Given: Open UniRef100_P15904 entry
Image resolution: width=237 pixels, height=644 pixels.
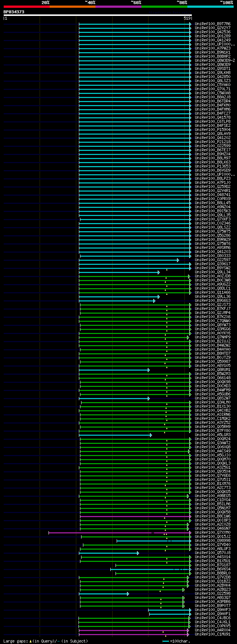Looking at the screenshot, I should (213, 130).
